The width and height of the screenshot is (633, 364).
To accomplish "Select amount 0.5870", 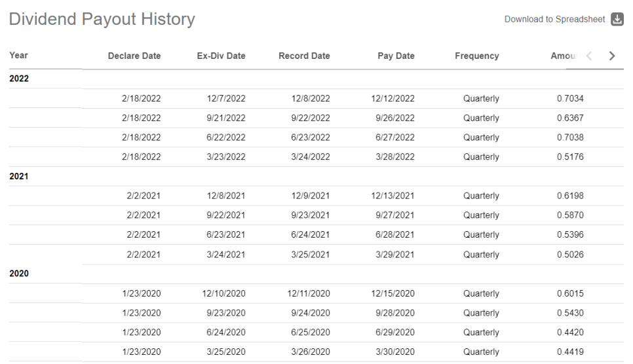I will pos(570,215).
